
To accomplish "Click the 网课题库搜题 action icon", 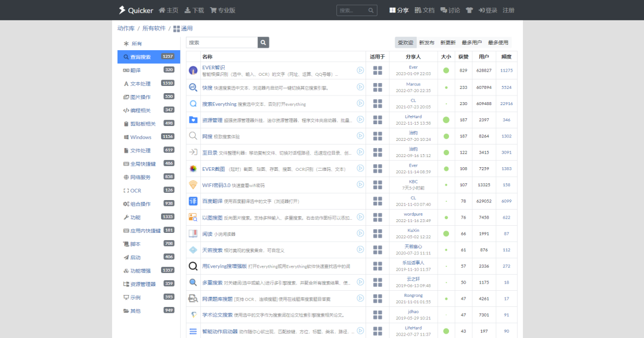I will (x=193, y=299).
